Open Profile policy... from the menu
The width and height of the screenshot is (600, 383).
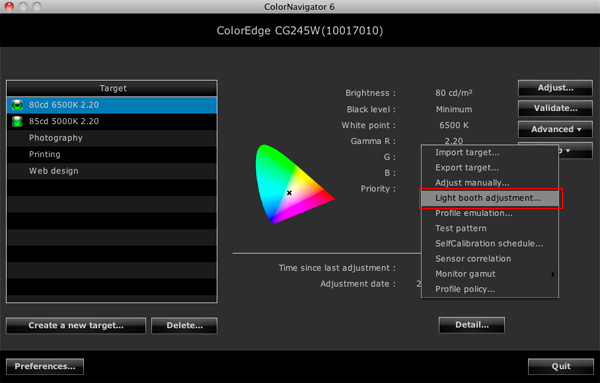click(x=490, y=289)
